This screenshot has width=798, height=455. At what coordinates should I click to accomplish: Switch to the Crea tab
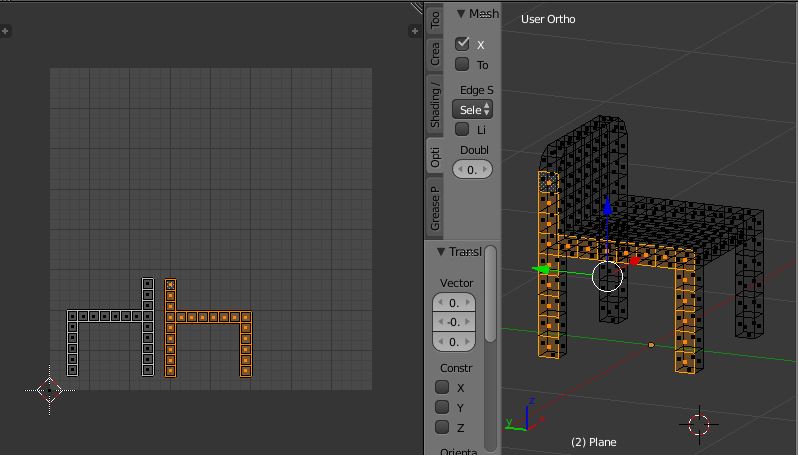coord(435,54)
